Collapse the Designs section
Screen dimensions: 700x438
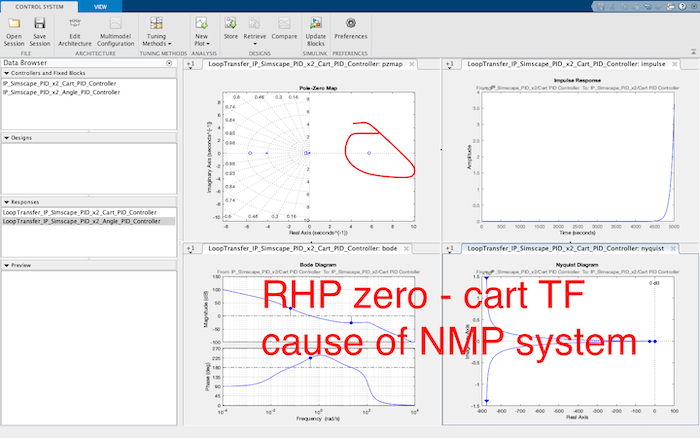pos(7,138)
